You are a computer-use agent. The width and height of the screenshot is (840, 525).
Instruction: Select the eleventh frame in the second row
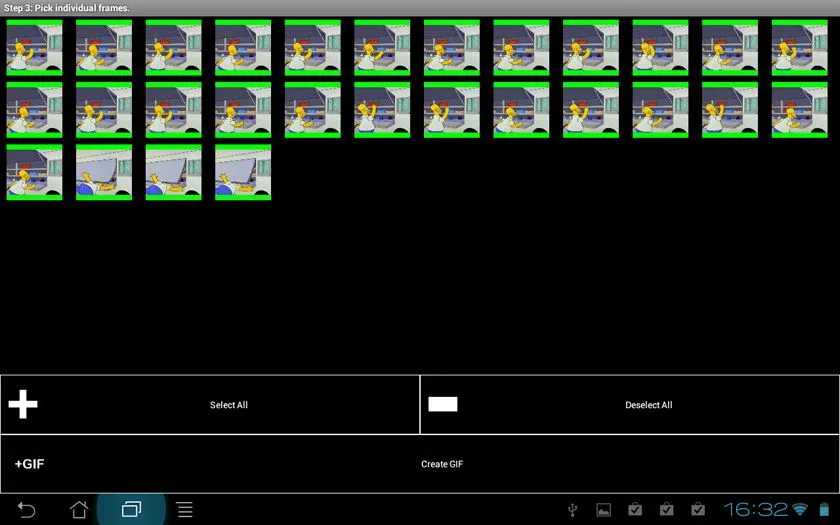click(x=730, y=110)
